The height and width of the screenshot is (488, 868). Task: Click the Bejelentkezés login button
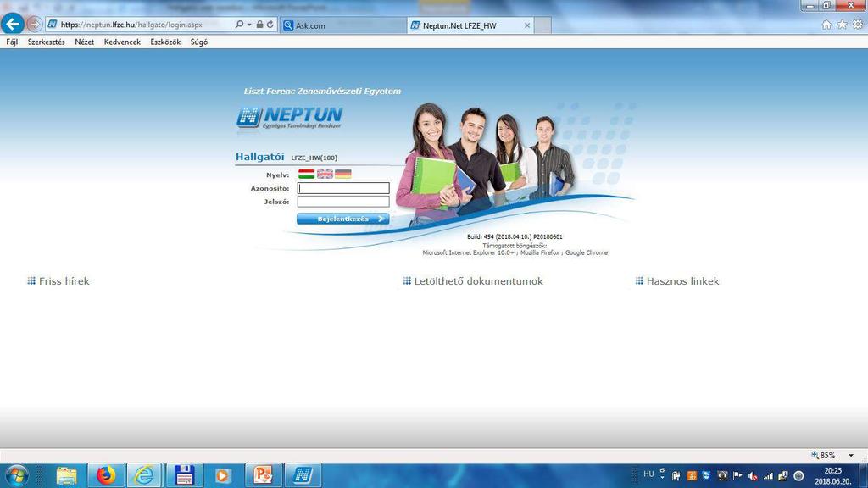pos(343,219)
